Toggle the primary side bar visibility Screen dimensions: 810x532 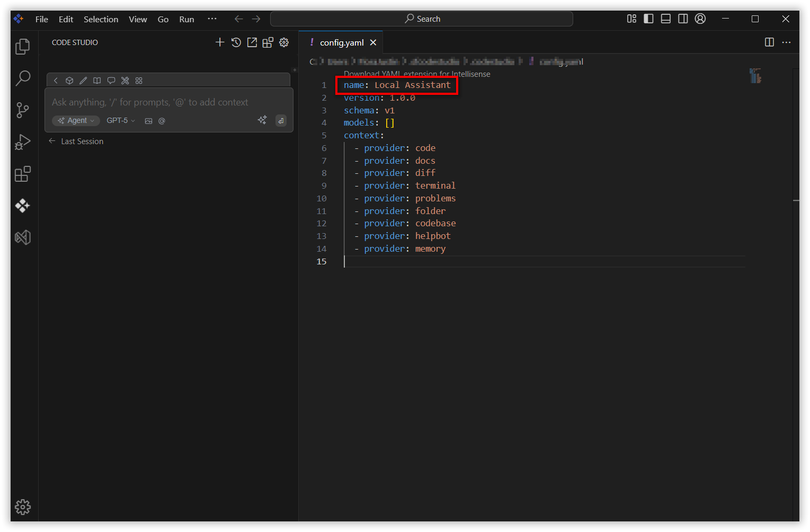pyautogui.click(x=648, y=19)
